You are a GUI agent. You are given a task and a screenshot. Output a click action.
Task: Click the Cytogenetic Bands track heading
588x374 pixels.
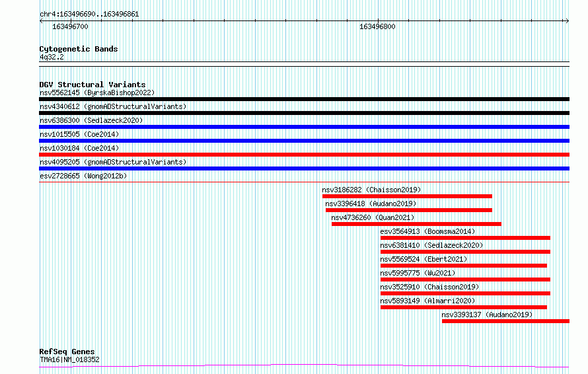click(x=79, y=49)
